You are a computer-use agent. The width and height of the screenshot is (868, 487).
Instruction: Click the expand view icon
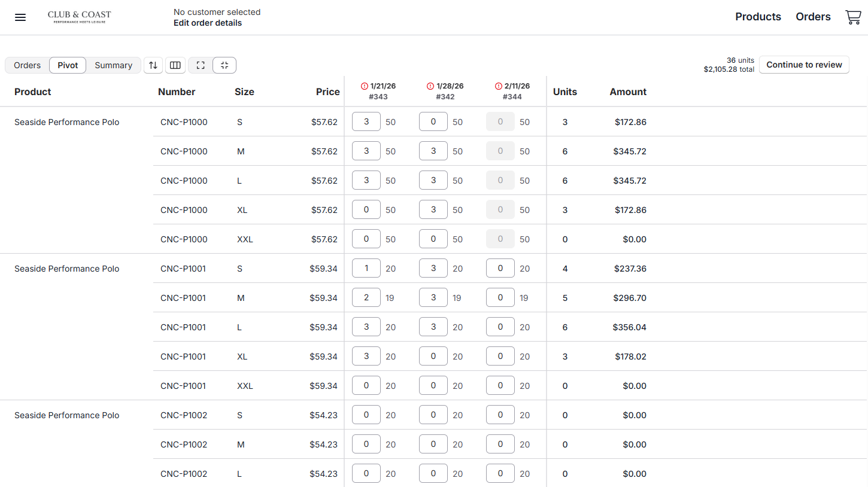click(201, 65)
